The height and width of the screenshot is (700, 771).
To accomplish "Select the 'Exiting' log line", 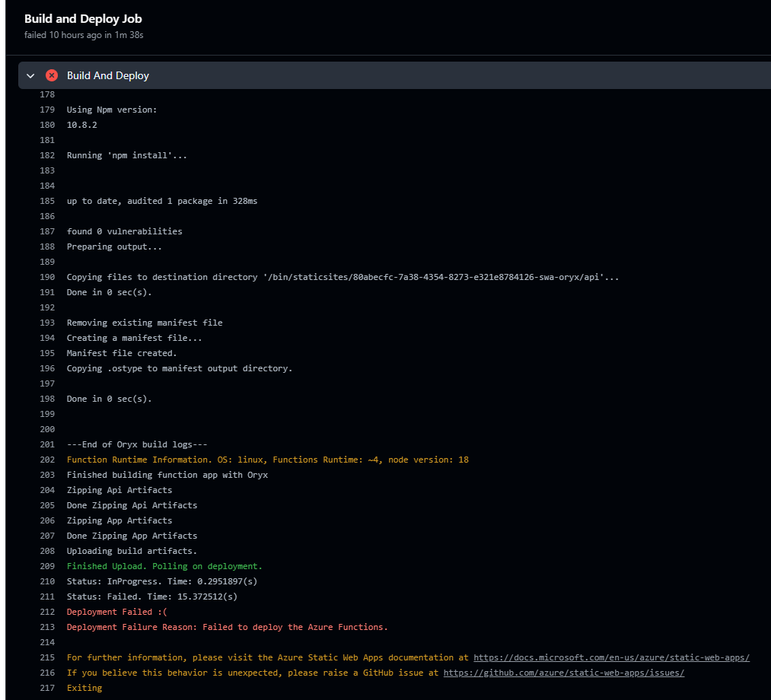I will point(84,688).
